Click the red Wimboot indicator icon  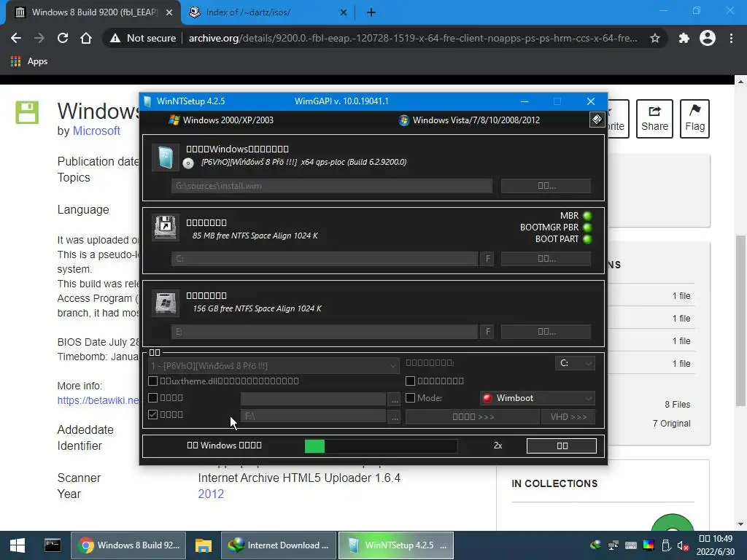tap(487, 398)
